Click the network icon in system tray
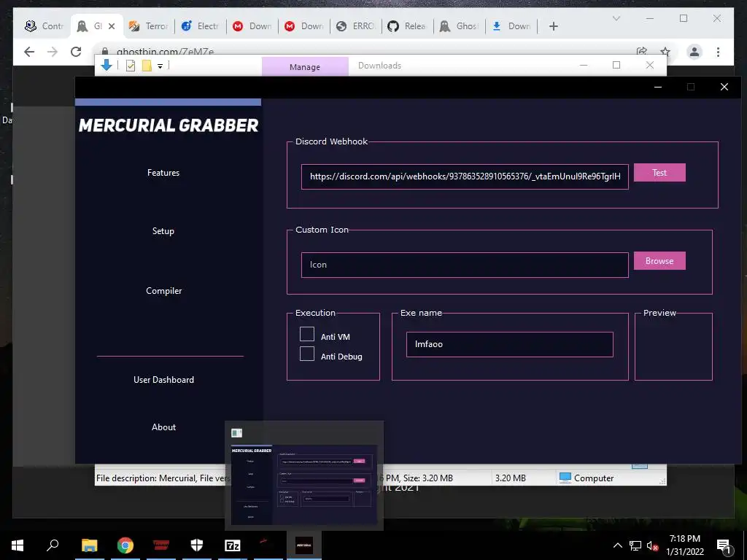 (635, 545)
